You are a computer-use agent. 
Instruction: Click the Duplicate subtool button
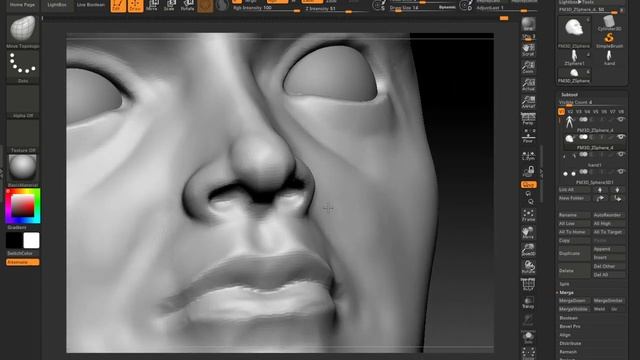(574, 253)
